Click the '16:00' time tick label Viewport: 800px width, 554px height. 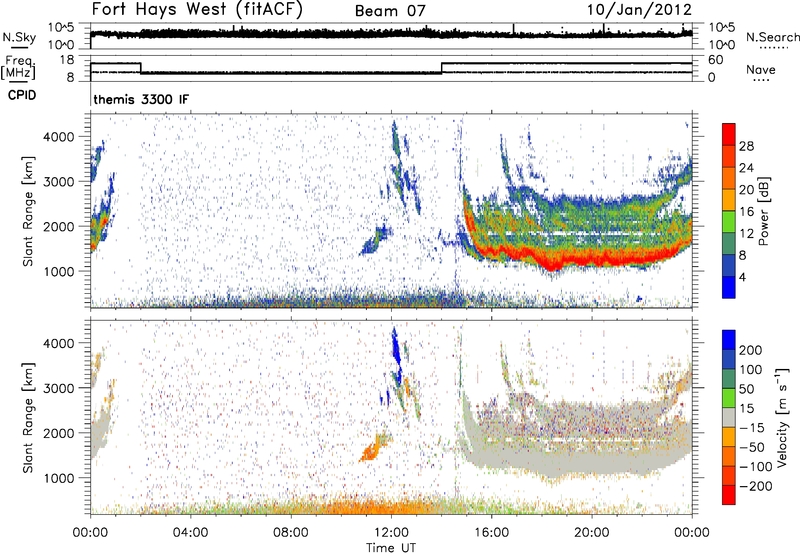tap(491, 533)
